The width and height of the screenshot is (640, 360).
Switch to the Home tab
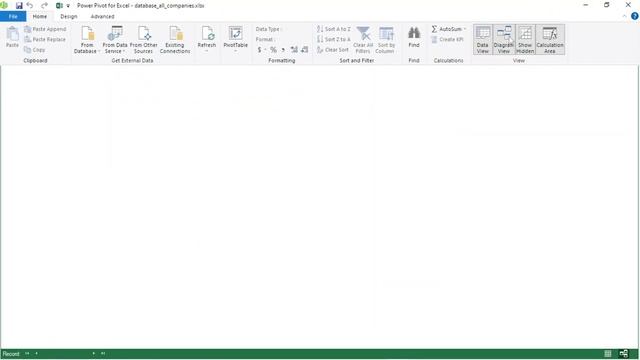click(40, 16)
